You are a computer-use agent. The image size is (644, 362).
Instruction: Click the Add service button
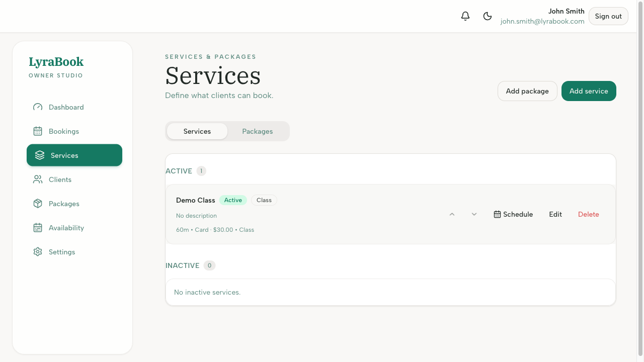point(589,91)
